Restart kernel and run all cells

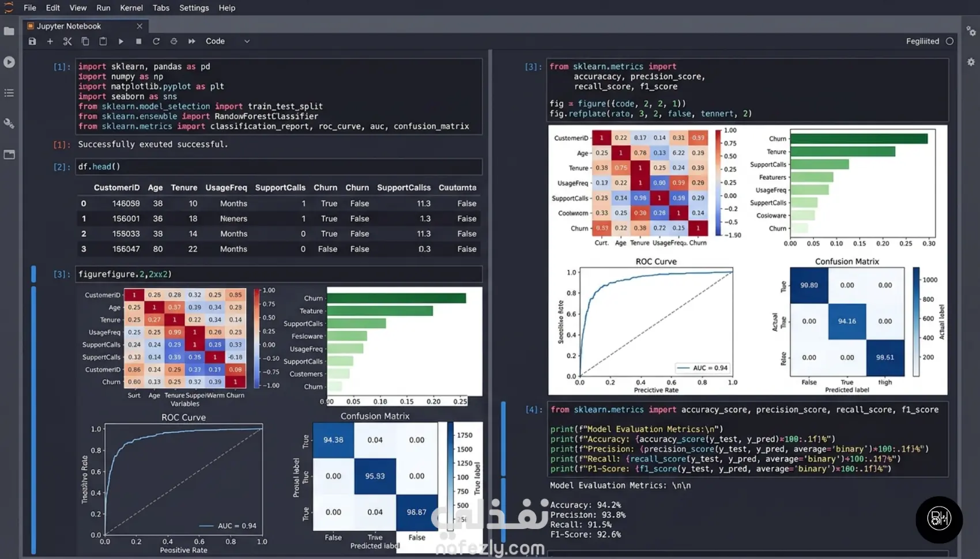192,41
